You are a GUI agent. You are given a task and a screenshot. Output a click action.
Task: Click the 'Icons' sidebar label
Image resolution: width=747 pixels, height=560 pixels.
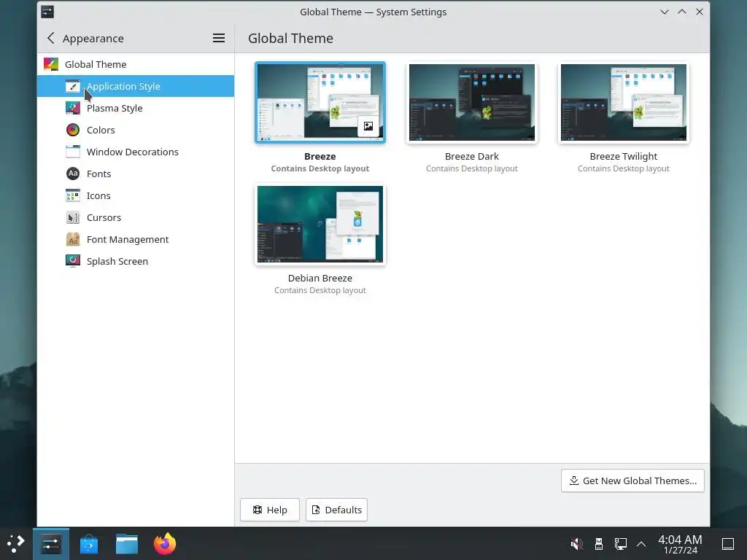tap(98, 195)
